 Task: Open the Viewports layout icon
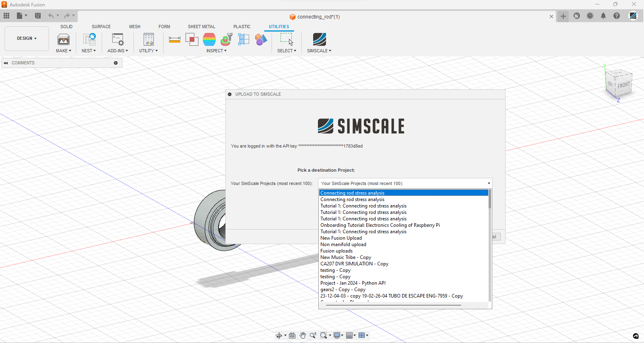pyautogui.click(x=361, y=335)
